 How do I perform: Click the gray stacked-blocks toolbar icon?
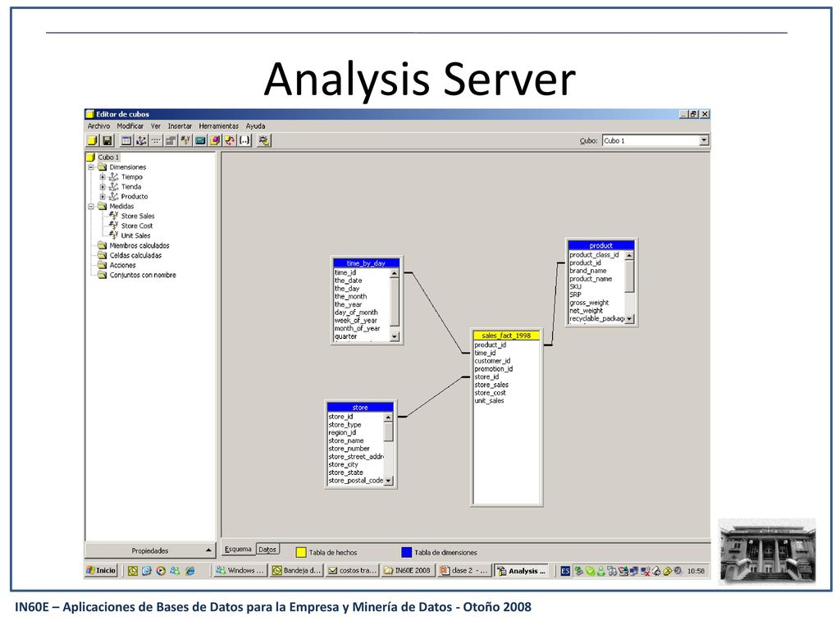click(171, 140)
